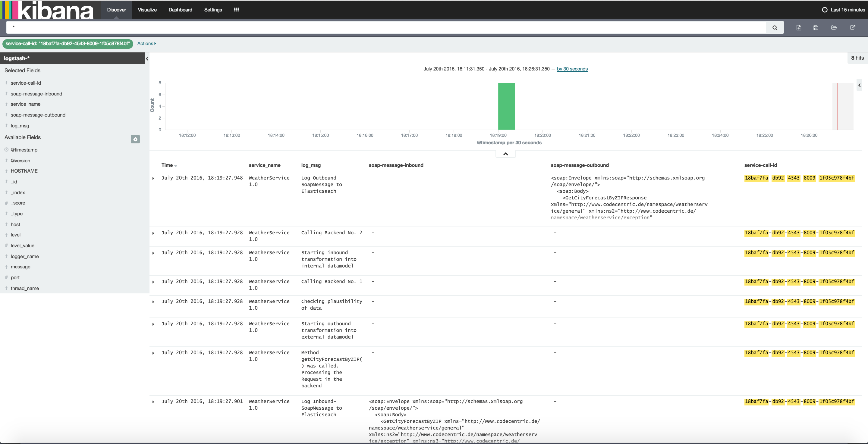Click the New Search icon
The width and height of the screenshot is (868, 444).
pos(799,28)
